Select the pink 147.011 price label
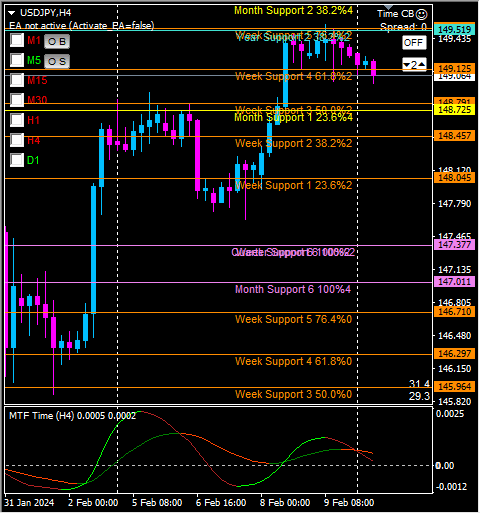 tap(454, 282)
